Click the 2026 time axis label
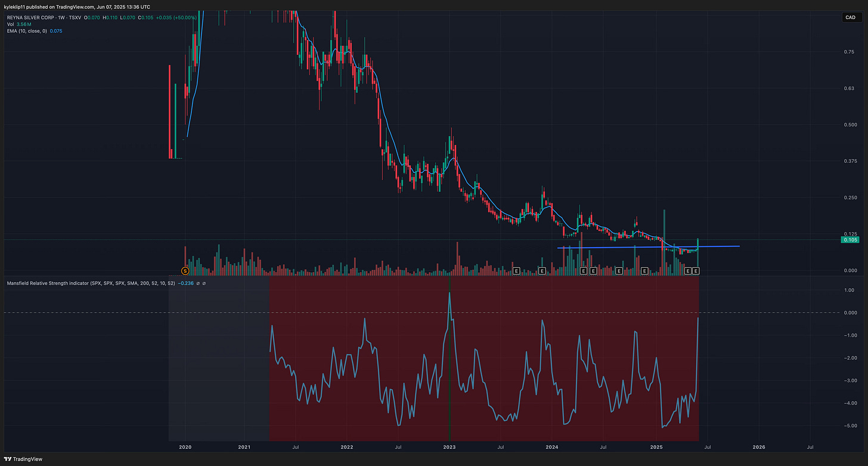This screenshot has height=466, width=868. pos(759,446)
